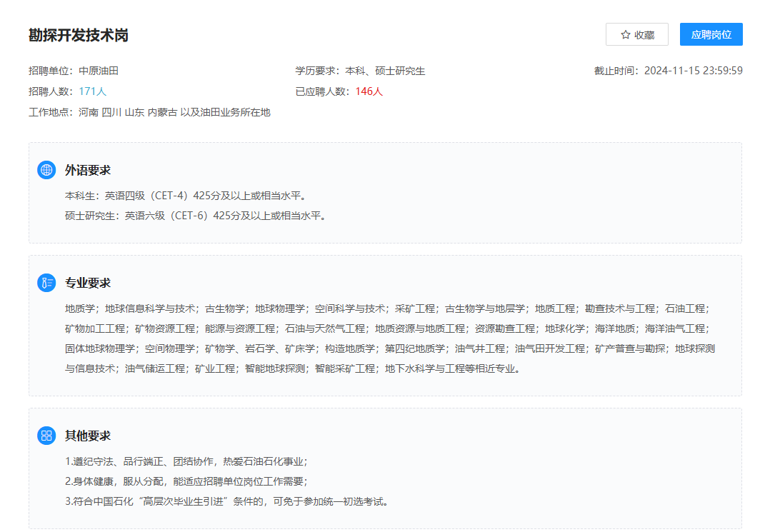The width and height of the screenshot is (770, 532).
Task: Click the circular badge icon of 专业要求 panel
Action: 46,282
